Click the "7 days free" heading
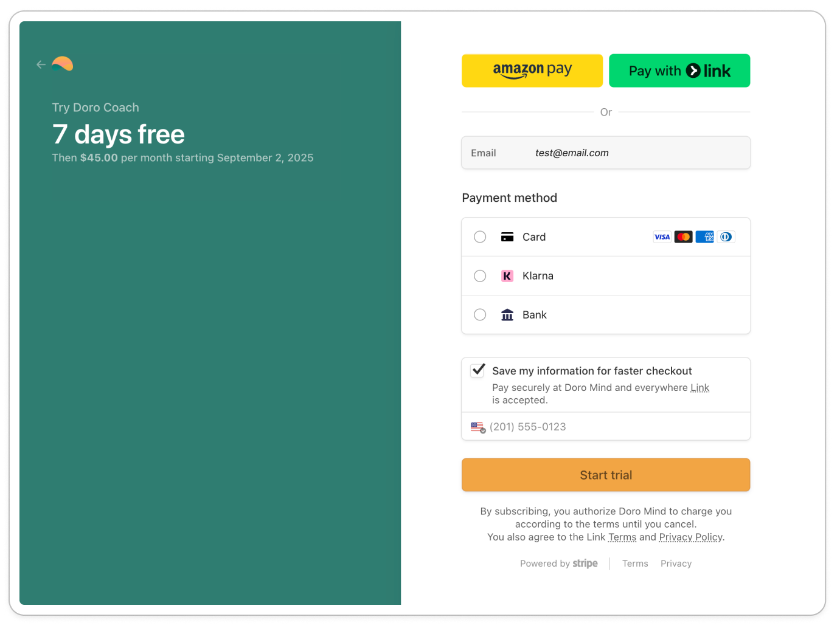The image size is (840, 628). [x=119, y=134]
